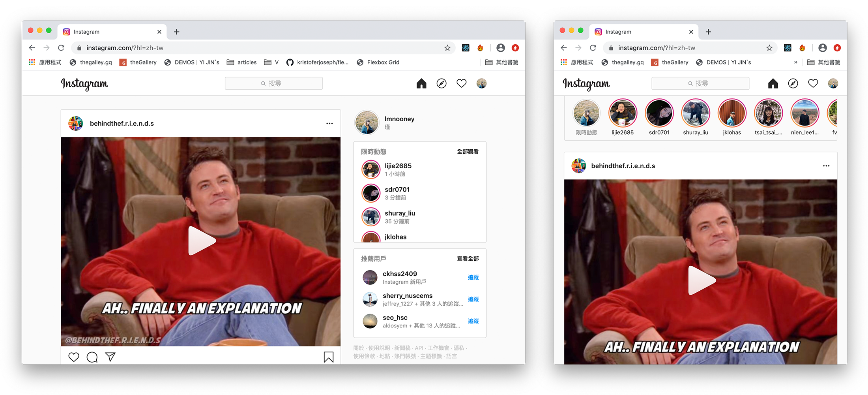Click activity heart icon in right window header
Viewport: 868px width, 395px height.
point(813,83)
